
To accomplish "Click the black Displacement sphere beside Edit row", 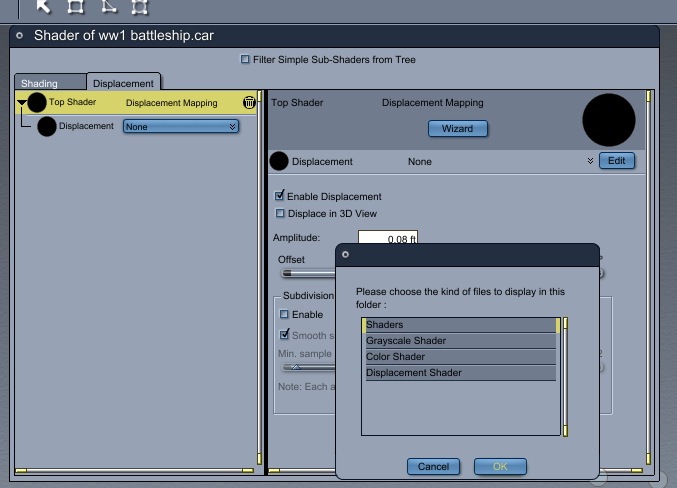I will pos(279,161).
